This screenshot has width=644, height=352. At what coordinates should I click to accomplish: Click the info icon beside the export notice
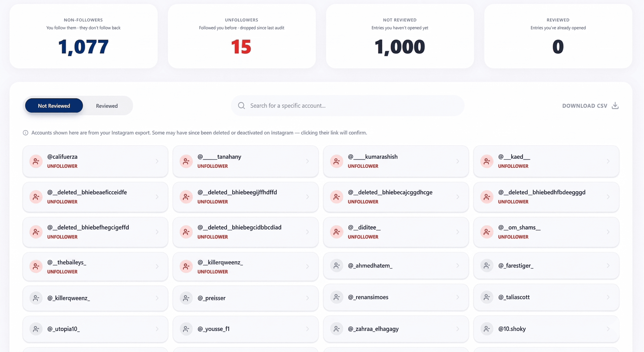[x=25, y=133]
